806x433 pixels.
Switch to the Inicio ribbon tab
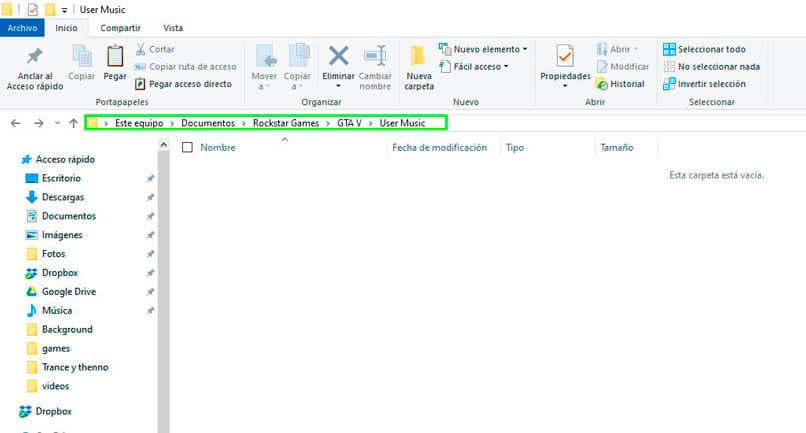point(66,28)
